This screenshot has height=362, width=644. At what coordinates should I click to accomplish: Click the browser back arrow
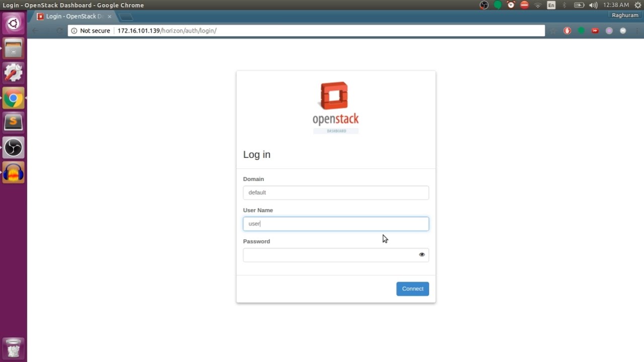tap(35, 31)
